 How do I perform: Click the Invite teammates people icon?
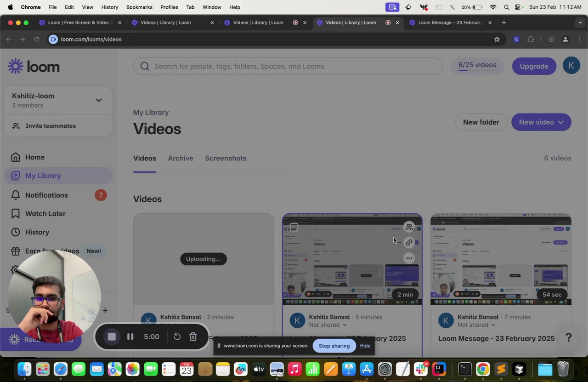[16, 126]
